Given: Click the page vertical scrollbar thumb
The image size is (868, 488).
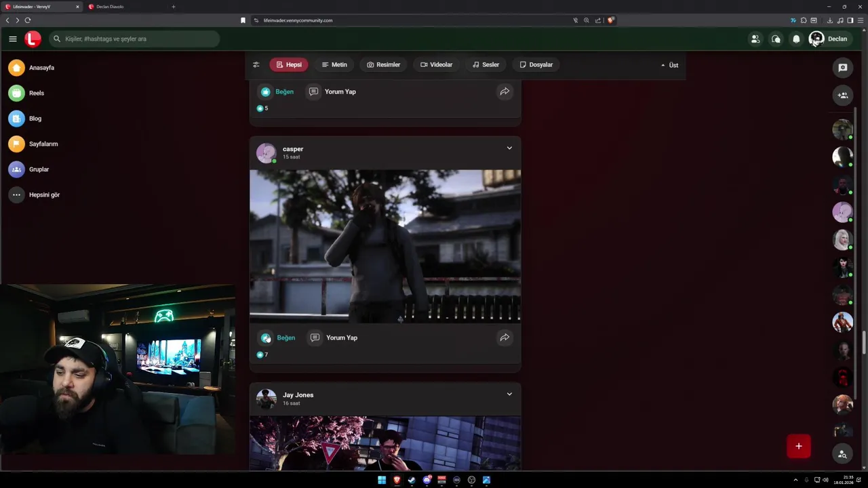Looking at the screenshot, I should click(x=864, y=342).
